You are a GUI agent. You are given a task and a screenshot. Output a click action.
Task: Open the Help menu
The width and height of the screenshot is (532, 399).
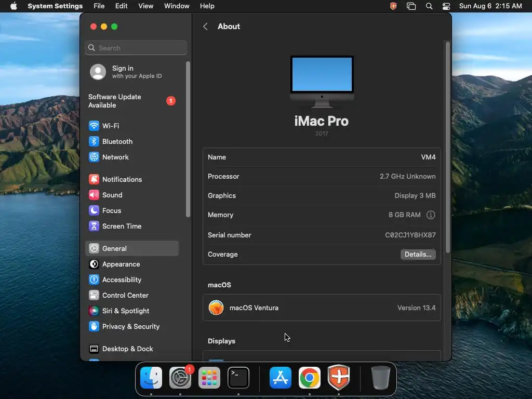207,6
